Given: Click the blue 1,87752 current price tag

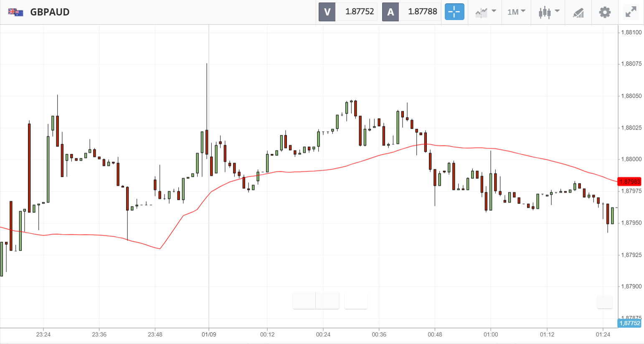Looking at the screenshot, I should (629, 323).
